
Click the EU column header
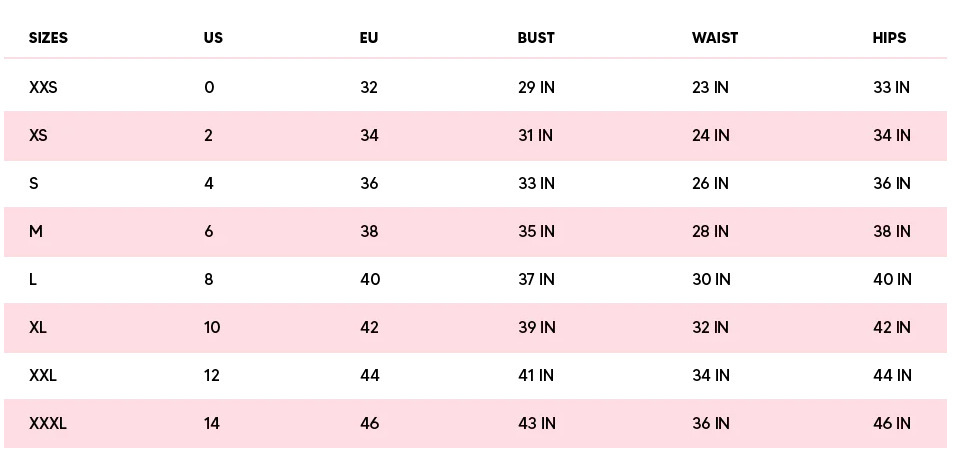tap(369, 38)
